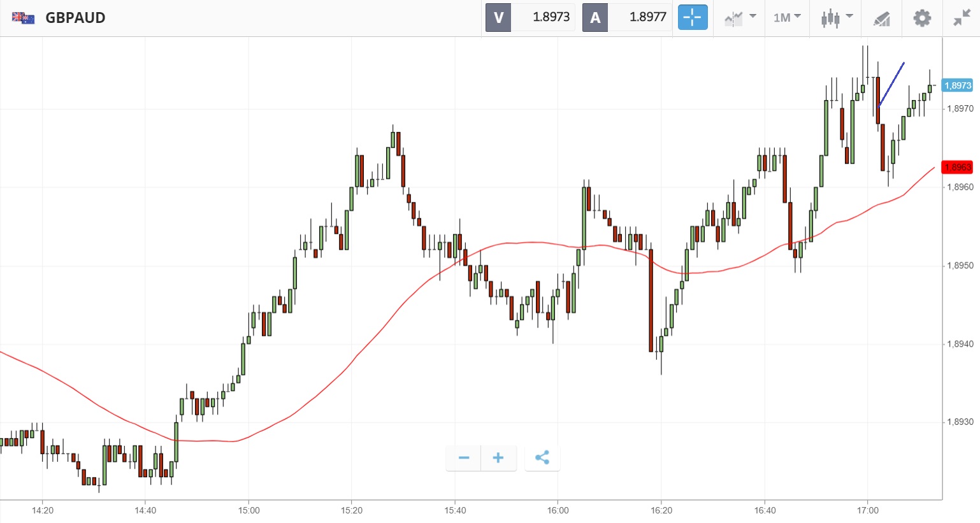
Task: Click the current price label 1.8973
Action: pos(958,85)
